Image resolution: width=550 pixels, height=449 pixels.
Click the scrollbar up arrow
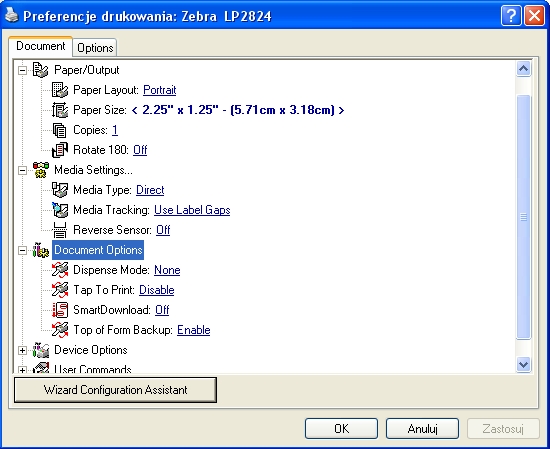tap(523, 69)
